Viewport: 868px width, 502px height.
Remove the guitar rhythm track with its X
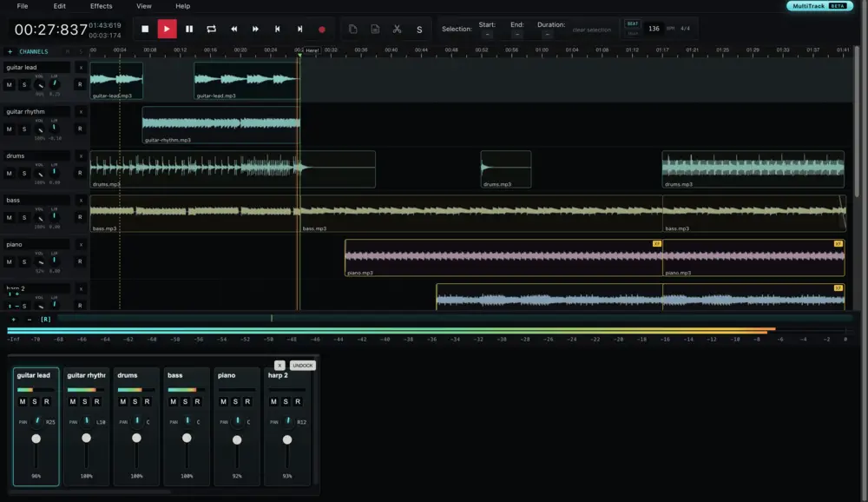[x=81, y=112]
